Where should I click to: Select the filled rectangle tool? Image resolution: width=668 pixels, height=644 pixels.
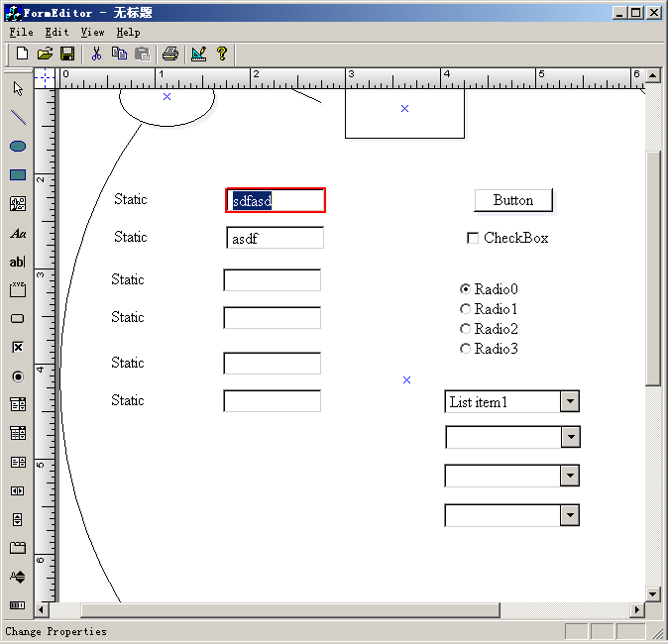point(18,175)
